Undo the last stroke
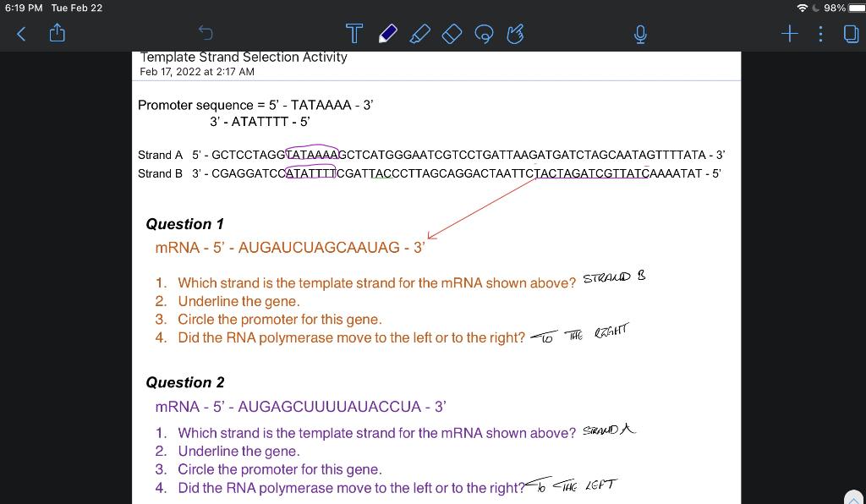The height and width of the screenshot is (504, 866). (x=206, y=33)
